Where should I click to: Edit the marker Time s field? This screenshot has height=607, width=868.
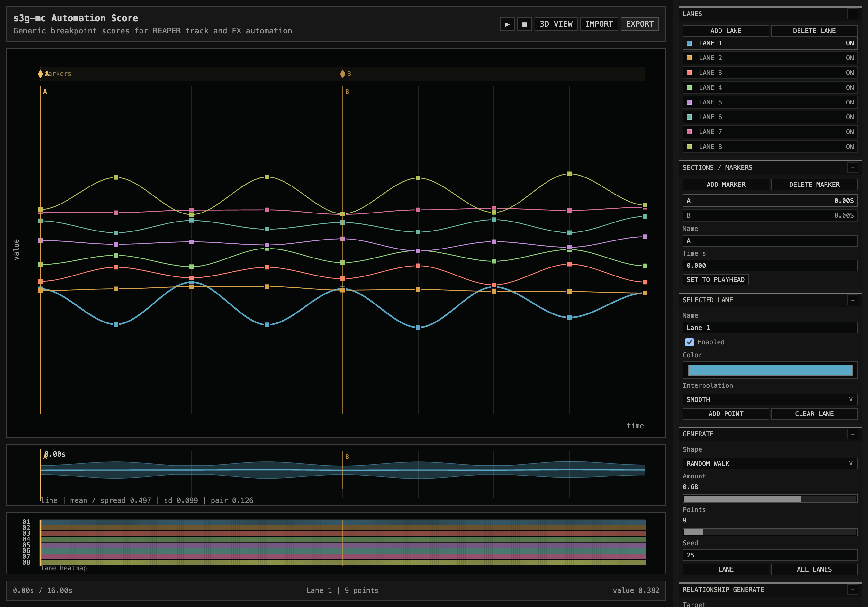pos(770,266)
